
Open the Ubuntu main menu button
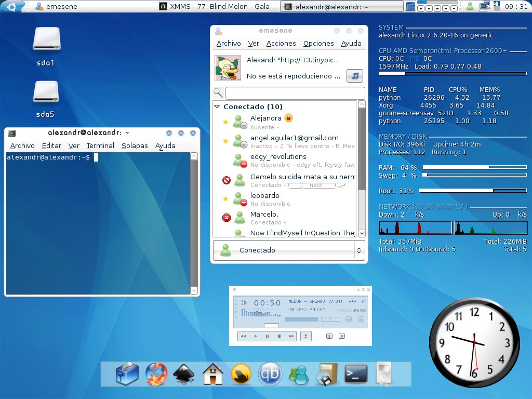[x=11, y=6]
